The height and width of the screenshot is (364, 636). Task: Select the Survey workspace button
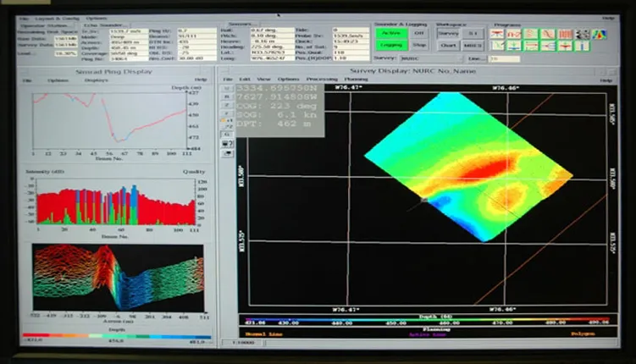(x=448, y=33)
